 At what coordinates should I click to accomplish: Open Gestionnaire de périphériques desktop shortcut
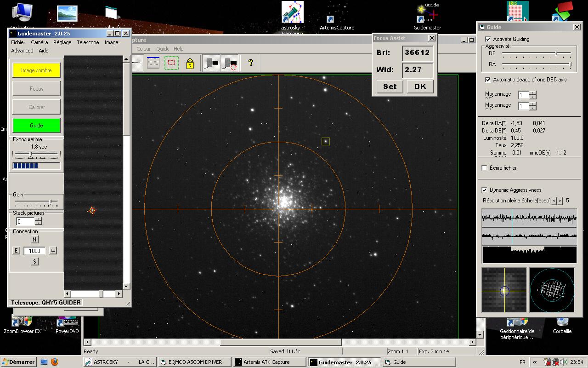pyautogui.click(x=517, y=328)
